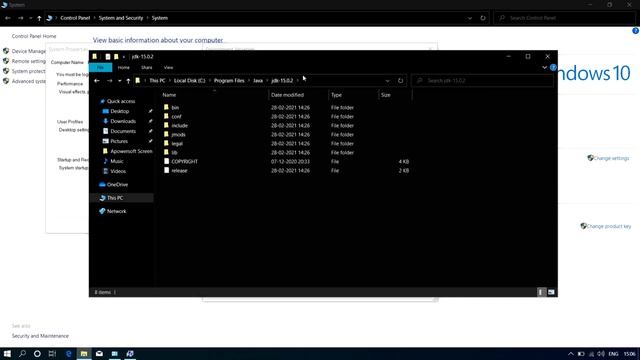Screen dimensions: 640x360
Task: Select the lib folder
Action: click(x=174, y=153)
